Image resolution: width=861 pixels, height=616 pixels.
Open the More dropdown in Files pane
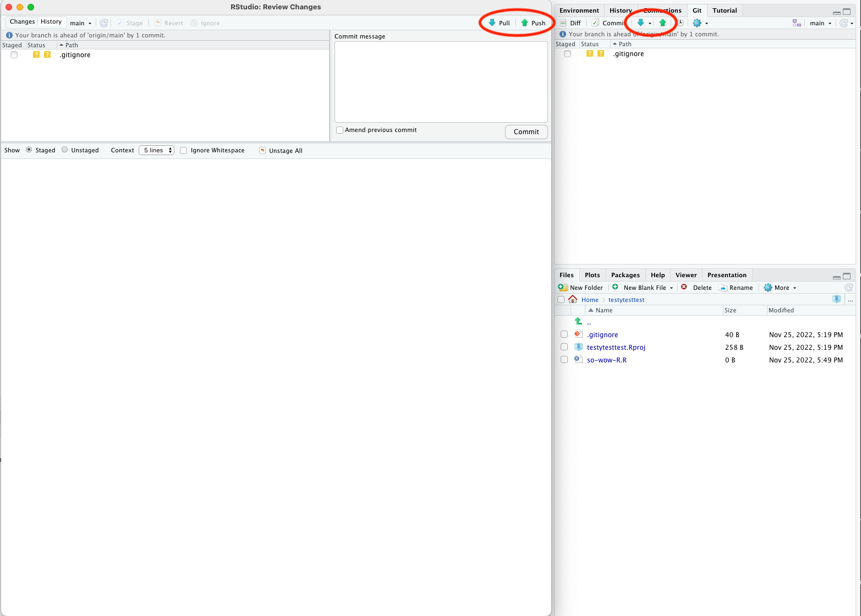pyautogui.click(x=780, y=288)
